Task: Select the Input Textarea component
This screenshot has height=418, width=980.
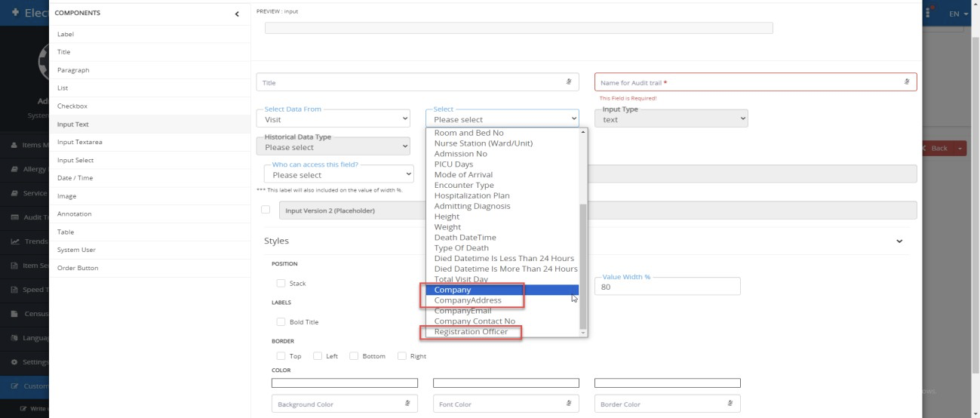Action: coord(81,142)
